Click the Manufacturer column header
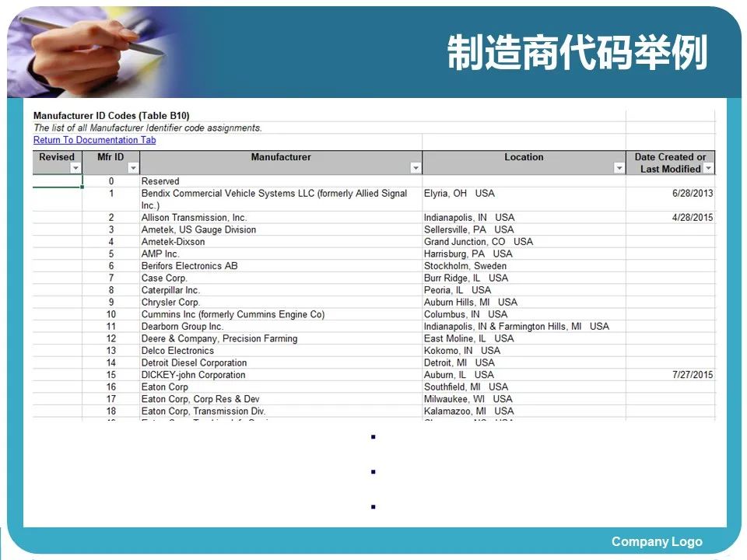747x560 pixels. pos(281,163)
